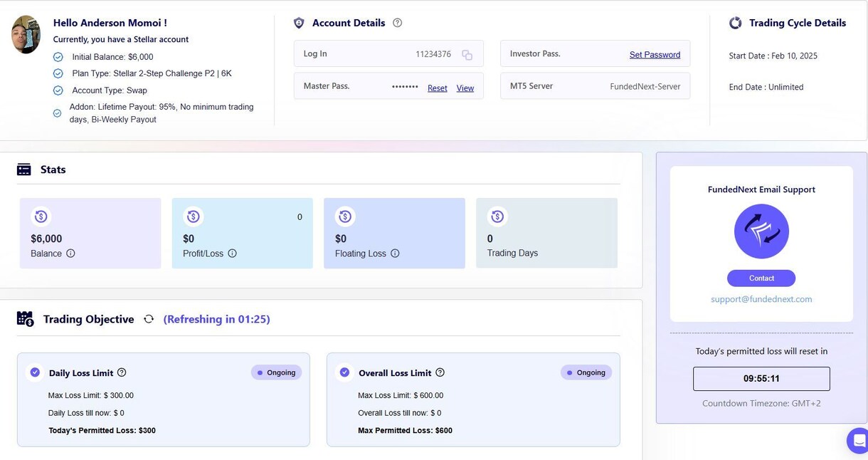Open the Overall Loss Limit help icon

tap(440, 372)
